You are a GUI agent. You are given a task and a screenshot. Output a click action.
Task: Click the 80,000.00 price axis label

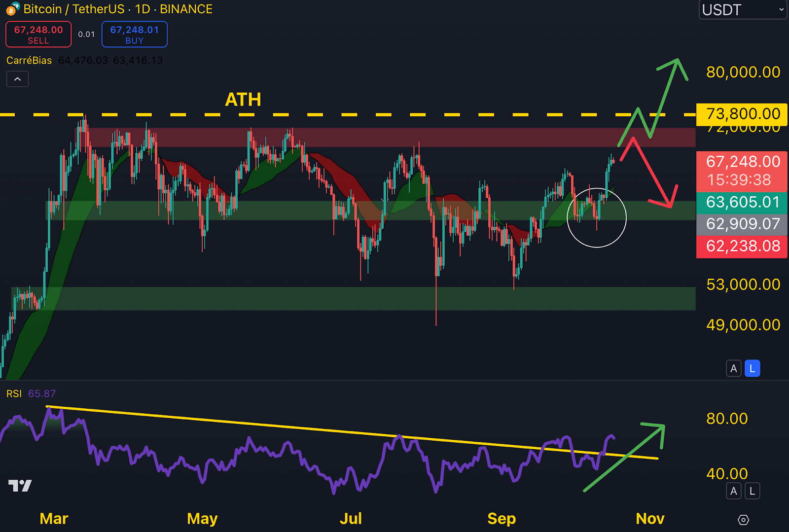coord(743,72)
